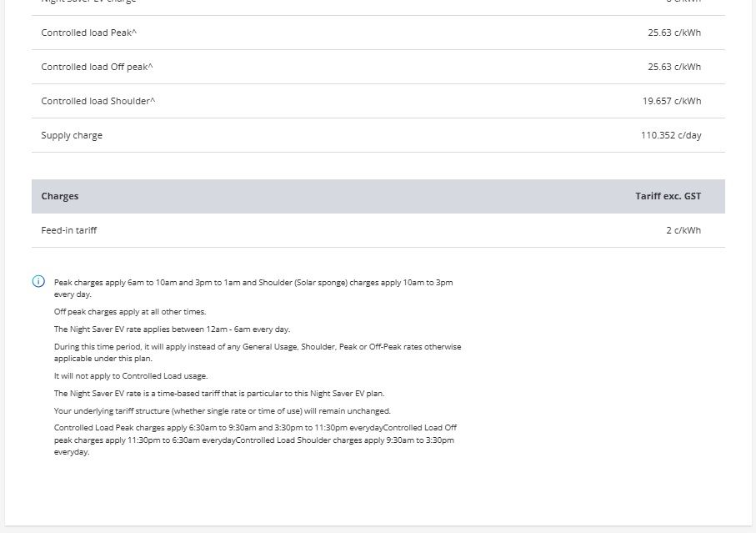This screenshot has width=756, height=533.
Task: Click the 'Your underlying tariff structure' note
Action: (222, 411)
